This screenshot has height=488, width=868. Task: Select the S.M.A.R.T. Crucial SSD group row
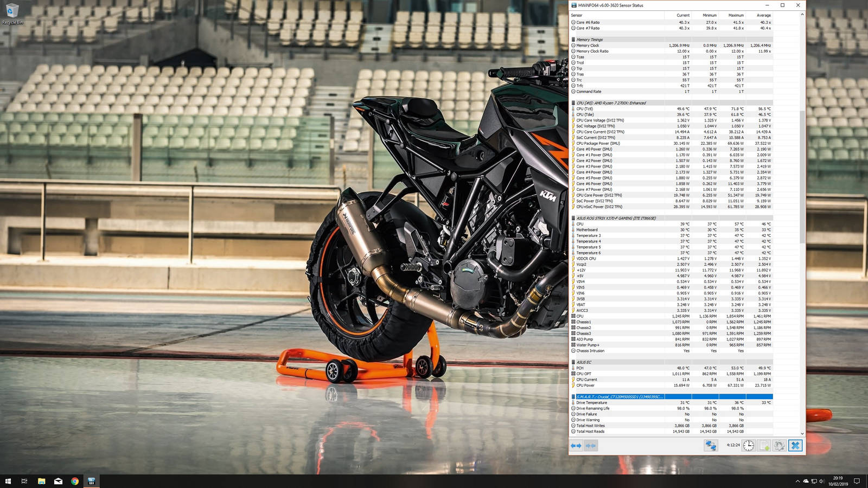coord(619,397)
